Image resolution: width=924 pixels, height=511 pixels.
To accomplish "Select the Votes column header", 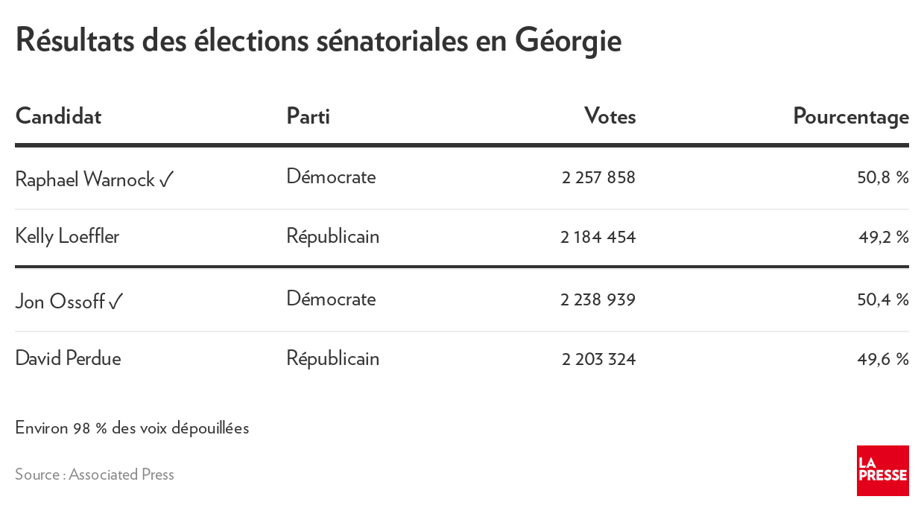I will coord(610,116).
